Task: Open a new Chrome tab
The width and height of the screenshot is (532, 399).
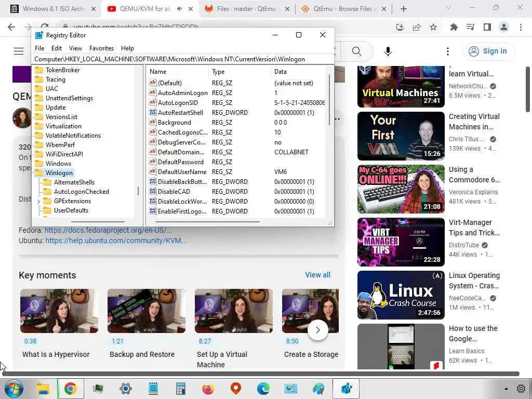Action: coord(403,9)
